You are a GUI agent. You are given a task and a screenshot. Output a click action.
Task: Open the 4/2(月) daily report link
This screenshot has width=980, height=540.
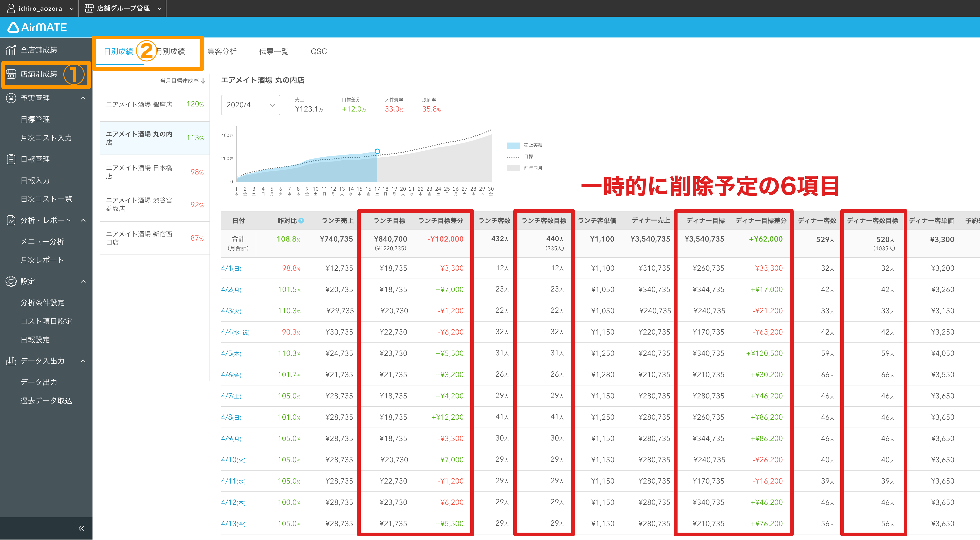coord(231,290)
